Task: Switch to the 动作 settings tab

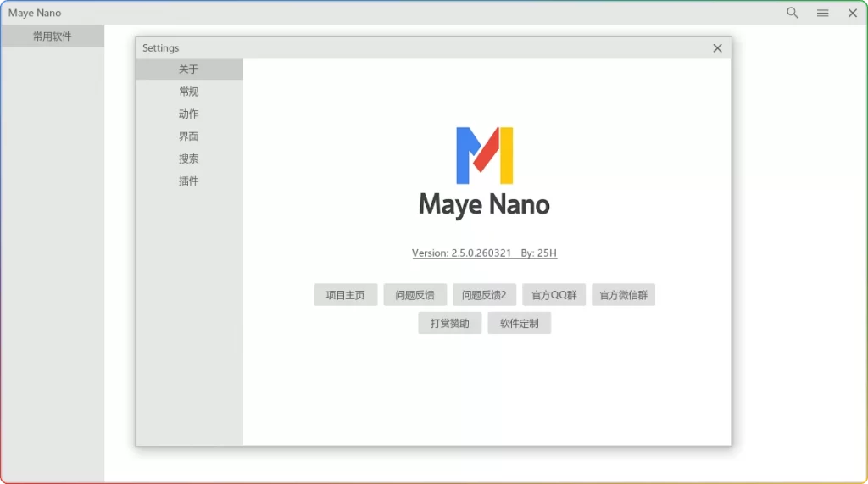Action: click(189, 114)
